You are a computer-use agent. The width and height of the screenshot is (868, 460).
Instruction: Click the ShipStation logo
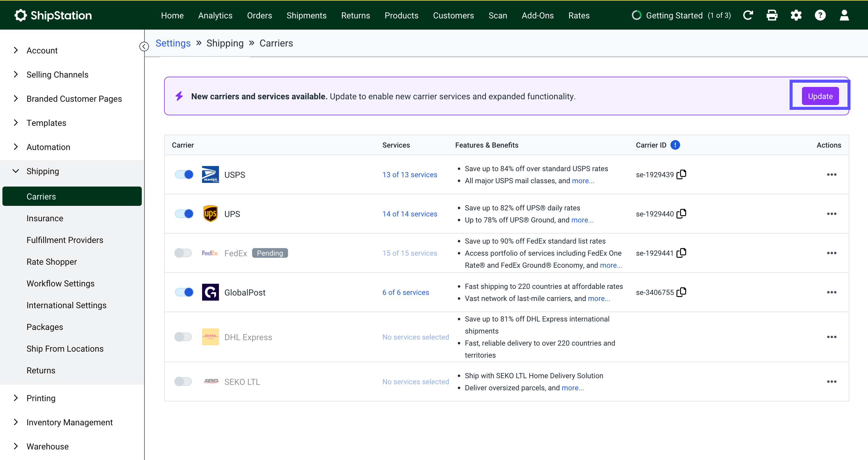[53, 15]
